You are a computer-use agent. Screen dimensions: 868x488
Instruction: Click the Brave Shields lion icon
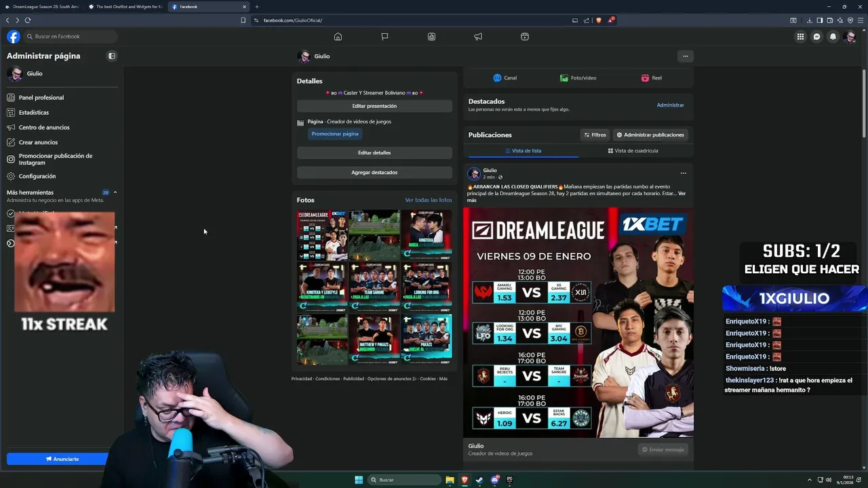tap(599, 20)
